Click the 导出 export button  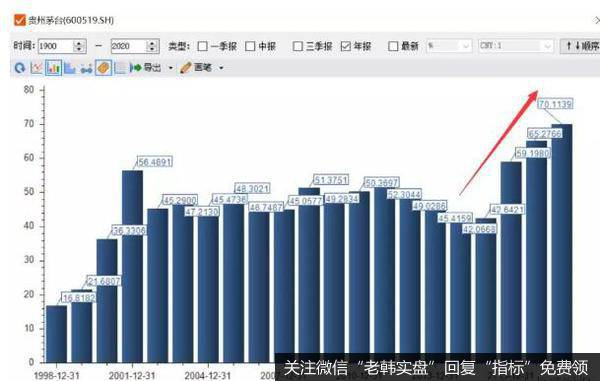pyautogui.click(x=146, y=68)
